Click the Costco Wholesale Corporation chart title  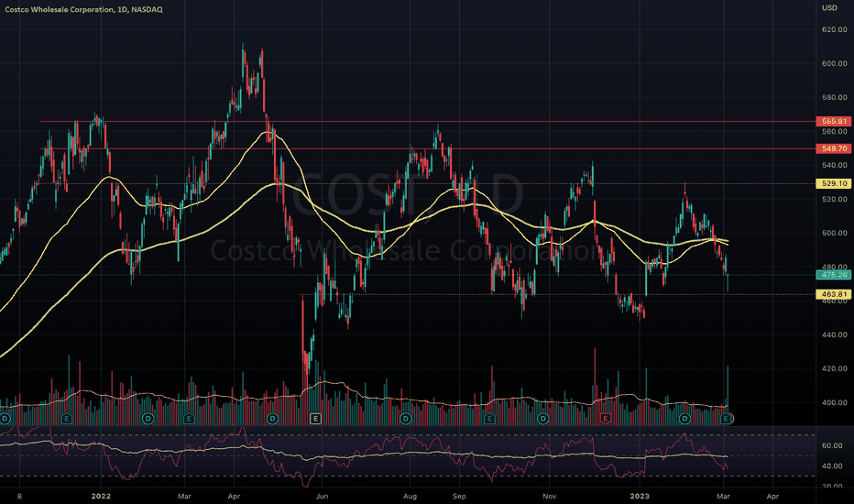(83, 9)
